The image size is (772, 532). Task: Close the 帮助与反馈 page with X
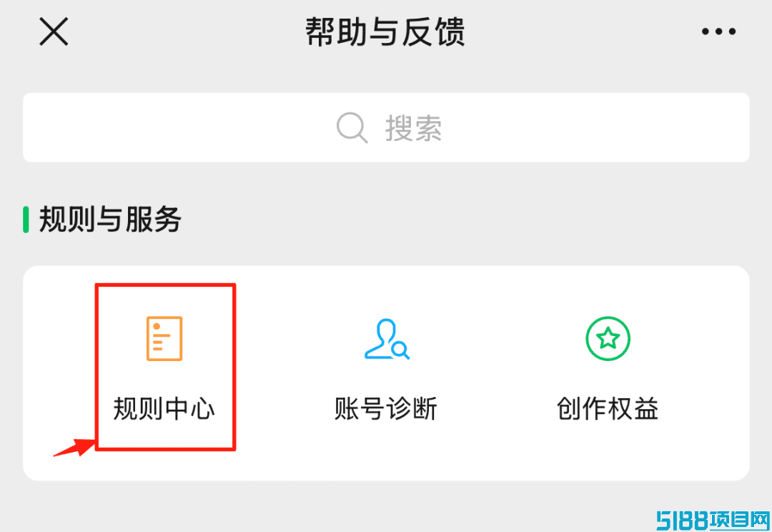(x=54, y=31)
